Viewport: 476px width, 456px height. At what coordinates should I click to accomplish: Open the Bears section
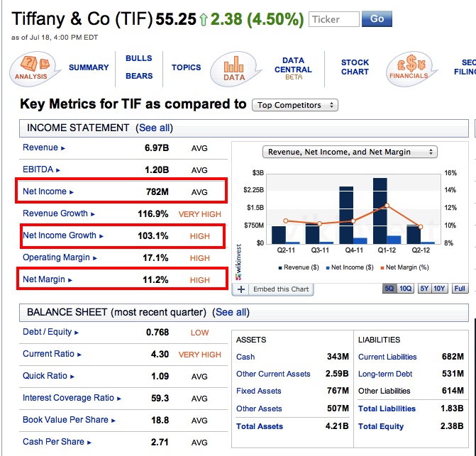click(x=139, y=76)
